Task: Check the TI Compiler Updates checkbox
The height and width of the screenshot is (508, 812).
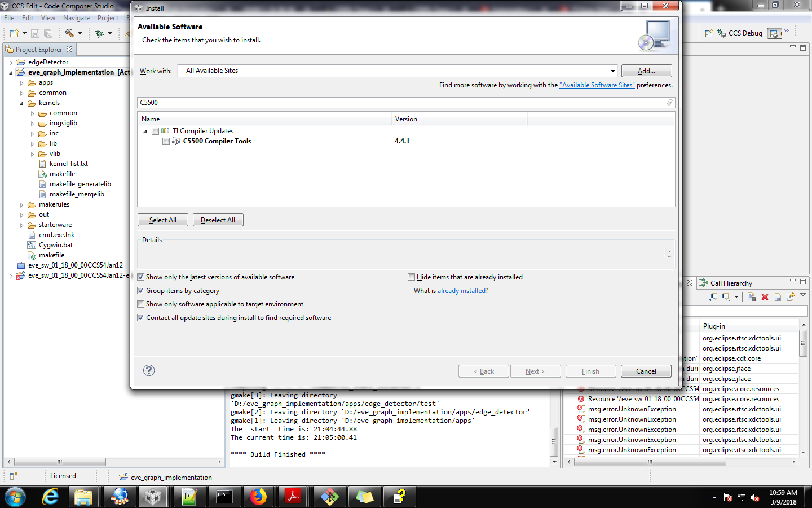Action: tap(155, 131)
